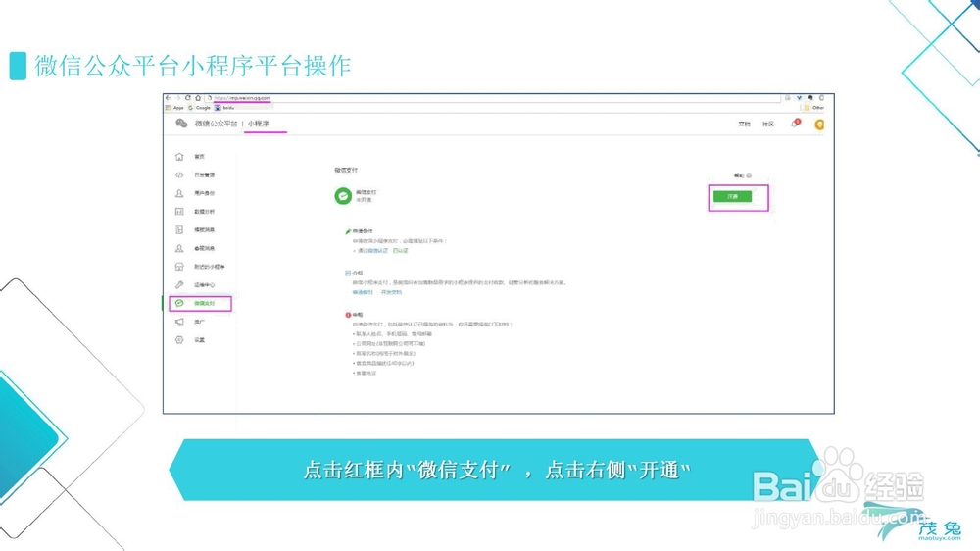Screen dimensions: 980x551
Task: Open the 申请指引 link
Action: tap(363, 292)
